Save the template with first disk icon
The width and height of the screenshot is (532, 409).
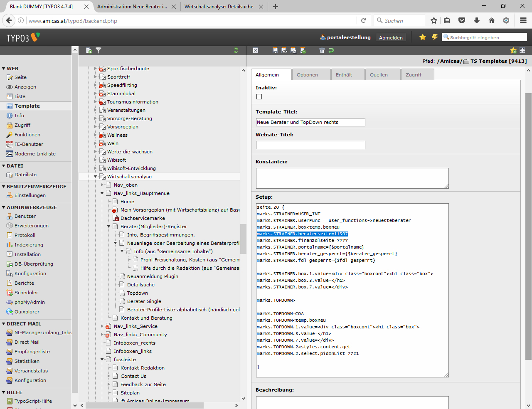[x=275, y=50]
